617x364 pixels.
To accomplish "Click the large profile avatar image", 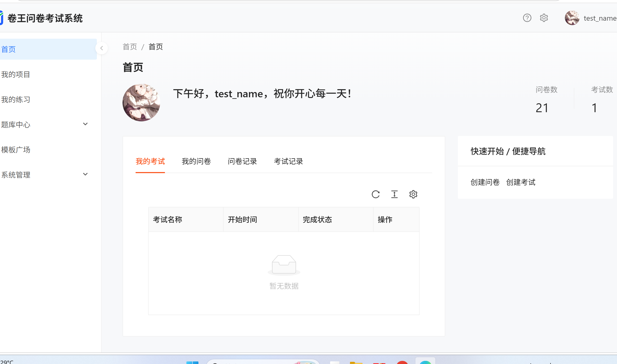I will pyautogui.click(x=141, y=103).
